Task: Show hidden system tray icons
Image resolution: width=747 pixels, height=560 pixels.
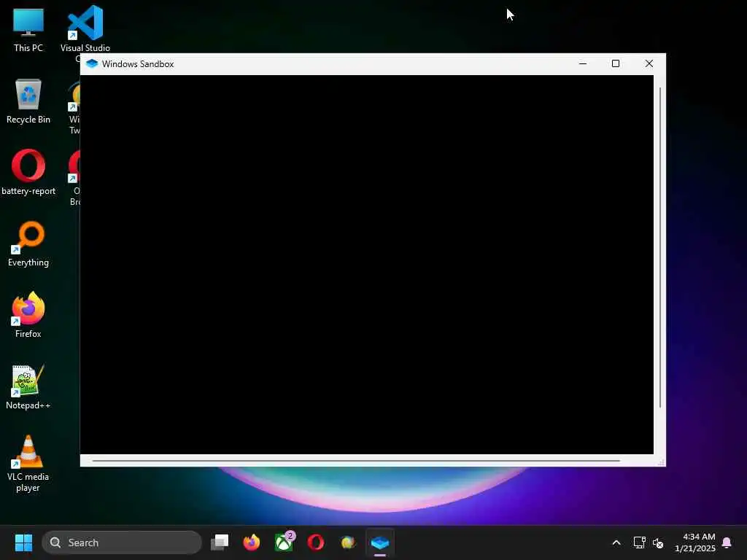Action: coord(616,542)
